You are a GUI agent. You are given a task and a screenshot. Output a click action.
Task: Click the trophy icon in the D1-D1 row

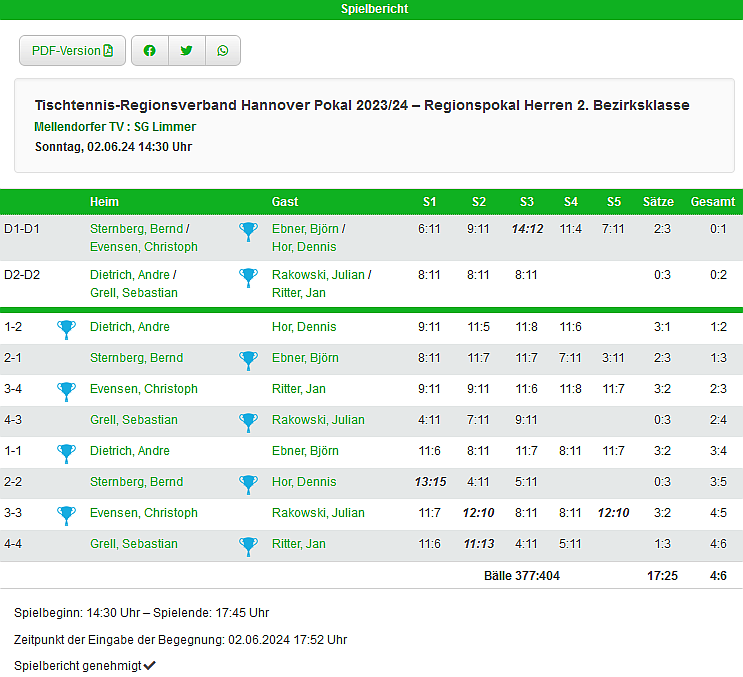(248, 232)
